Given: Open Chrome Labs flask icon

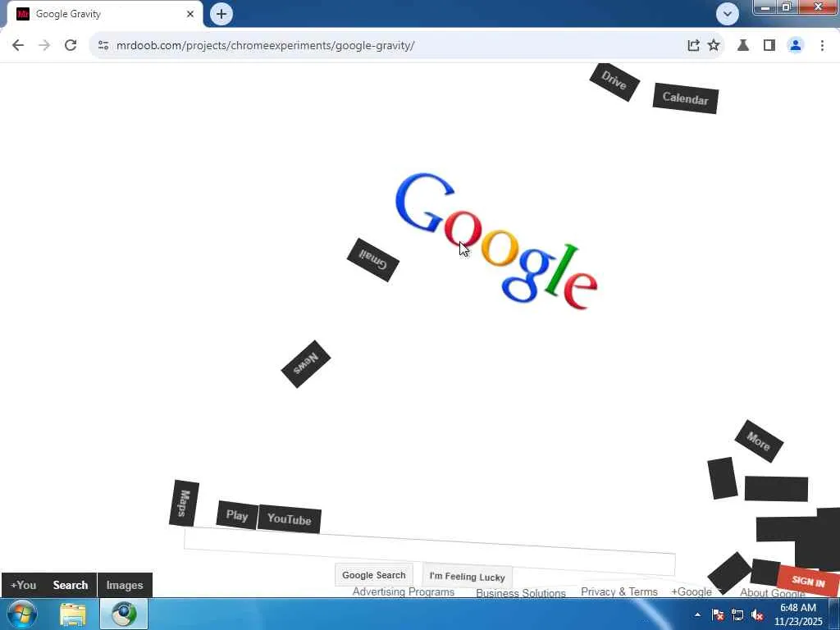Looking at the screenshot, I should tap(743, 46).
